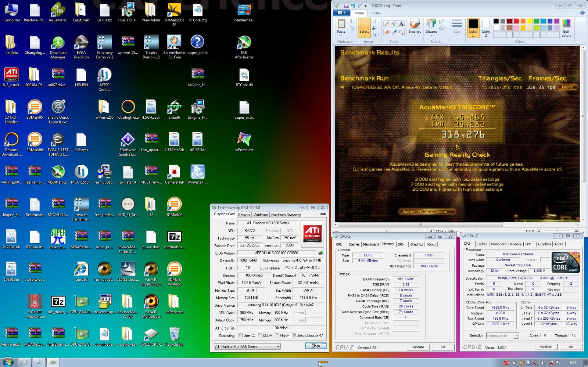The width and height of the screenshot is (588, 367).
Task: Open the ATI Radeon HD 4800 Series dropdown
Action: coord(247,346)
